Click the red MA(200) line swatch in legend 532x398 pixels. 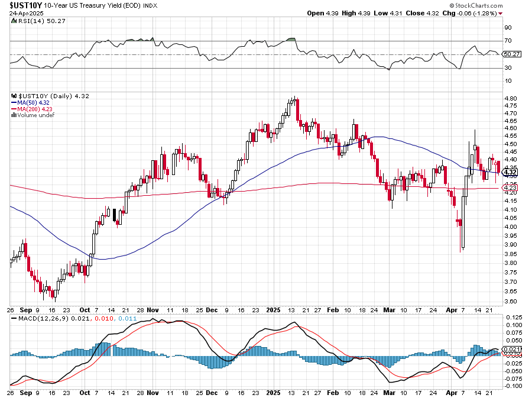[x=14, y=109]
